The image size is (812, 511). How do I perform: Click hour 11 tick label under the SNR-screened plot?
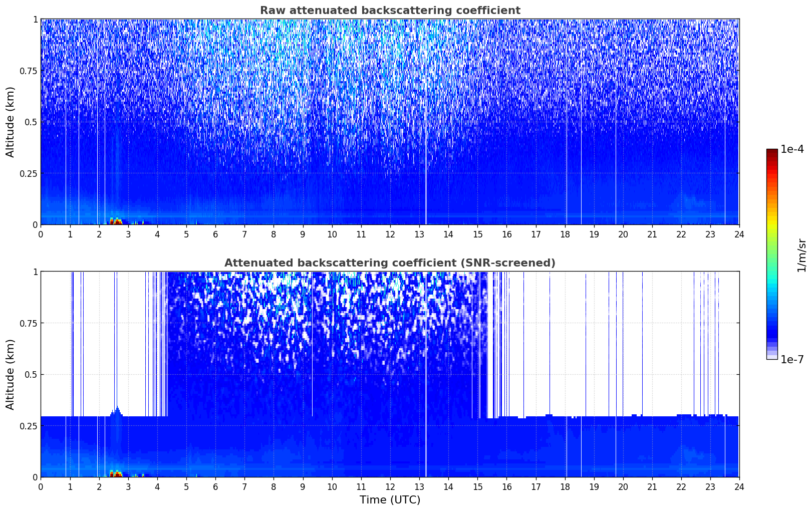point(361,486)
